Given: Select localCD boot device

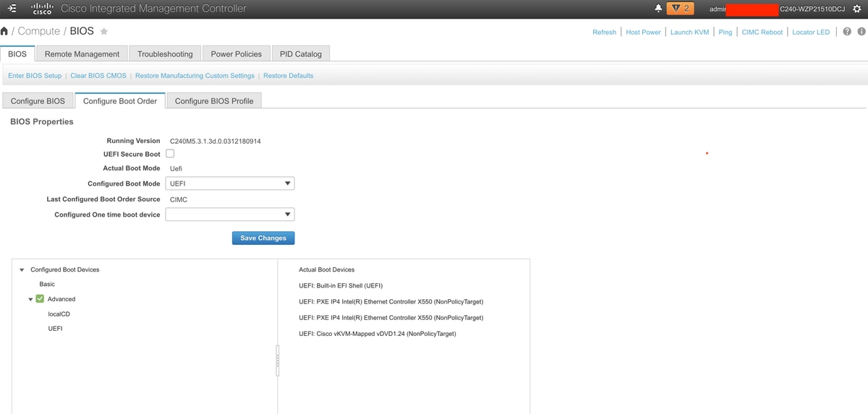Looking at the screenshot, I should [59, 314].
